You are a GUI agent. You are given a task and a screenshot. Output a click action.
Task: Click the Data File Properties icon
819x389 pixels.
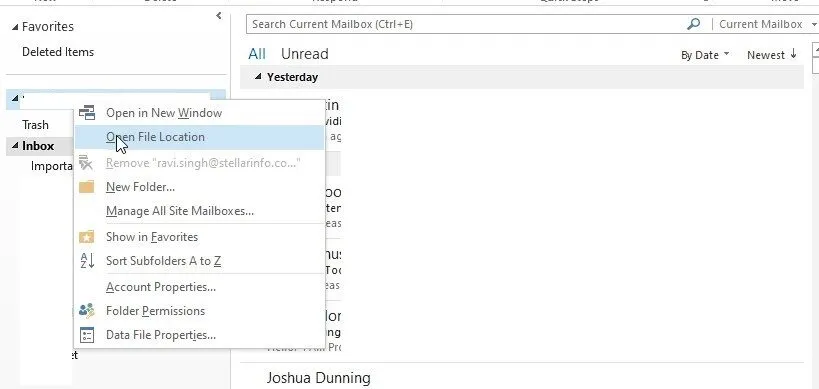(87, 335)
